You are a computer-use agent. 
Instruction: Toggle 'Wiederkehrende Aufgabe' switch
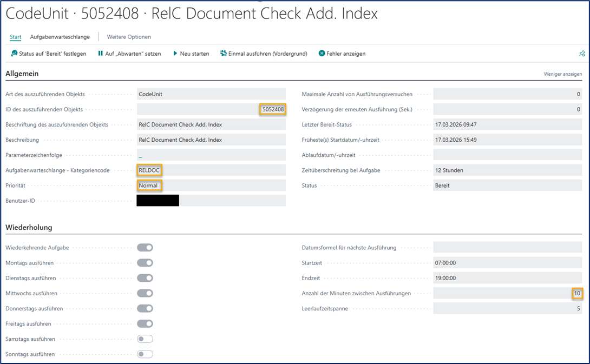click(145, 248)
